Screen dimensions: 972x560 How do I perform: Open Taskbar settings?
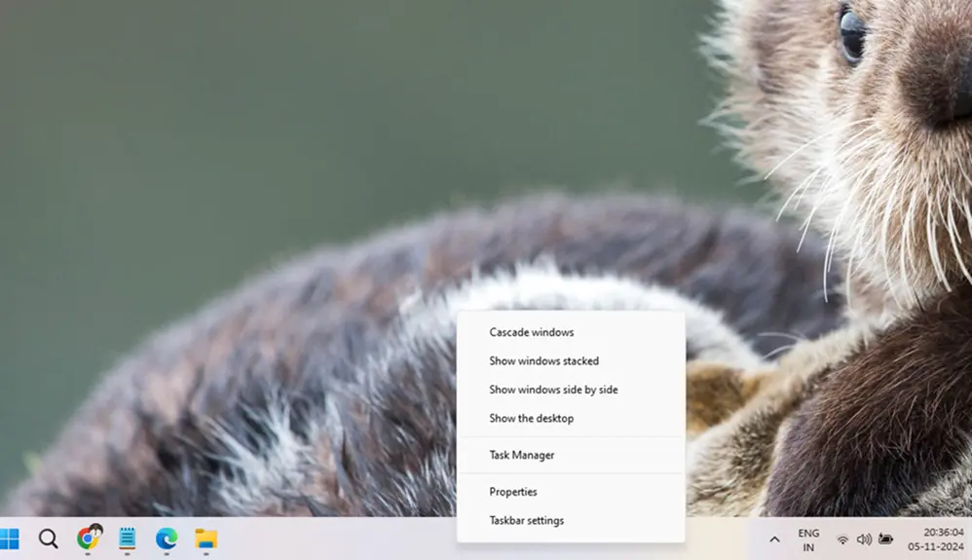click(x=526, y=520)
